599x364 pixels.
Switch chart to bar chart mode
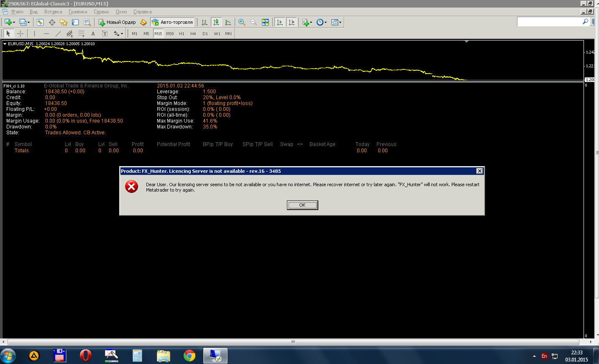pos(205,22)
